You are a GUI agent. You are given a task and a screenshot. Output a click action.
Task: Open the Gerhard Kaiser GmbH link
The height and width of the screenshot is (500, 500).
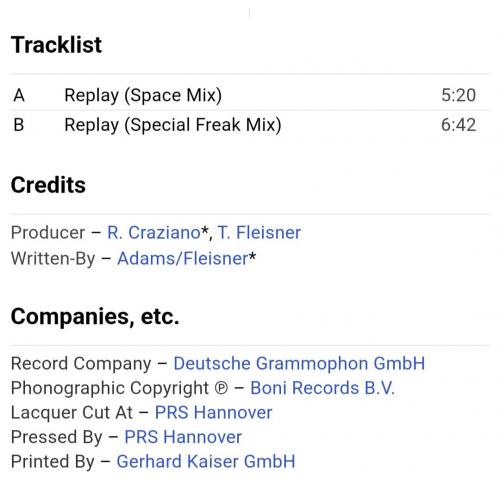206,462
